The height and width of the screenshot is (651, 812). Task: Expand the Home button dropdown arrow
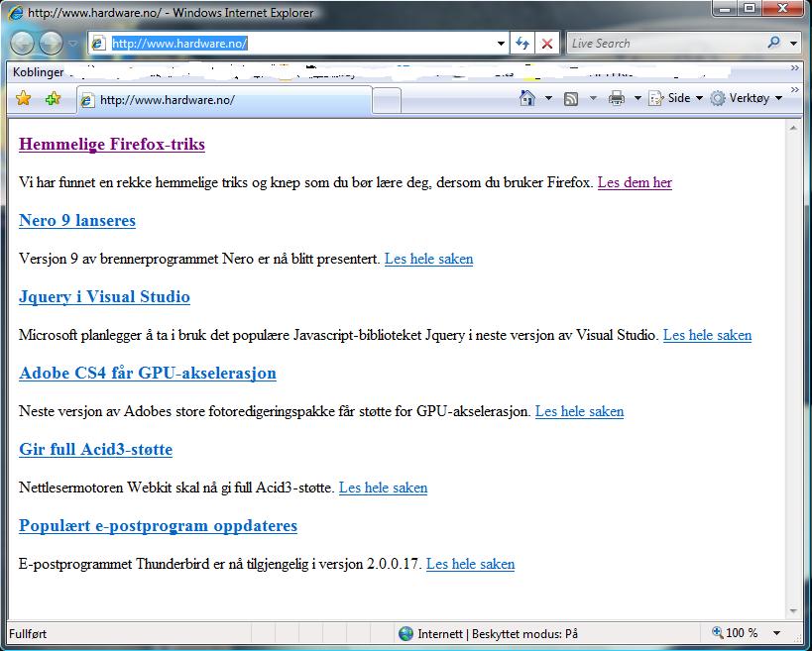tap(548, 98)
